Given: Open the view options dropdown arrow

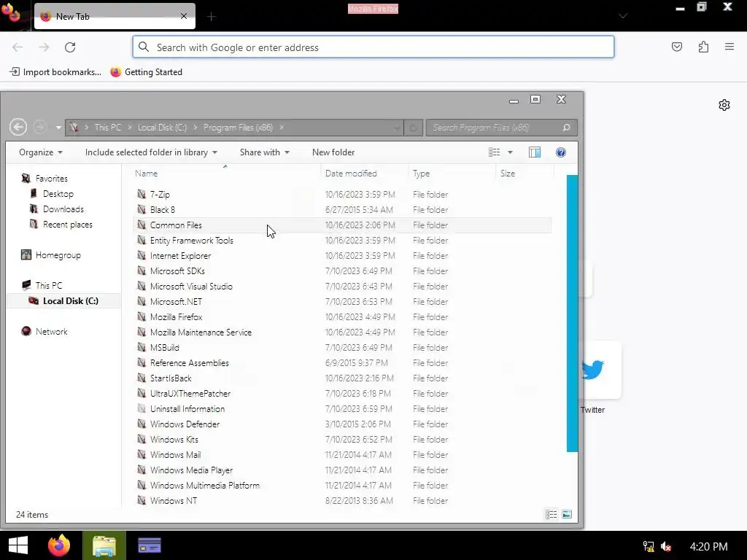Looking at the screenshot, I should click(x=510, y=152).
